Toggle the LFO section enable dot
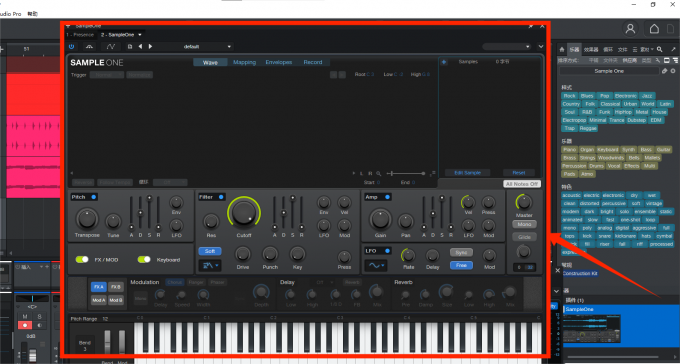The width and height of the screenshot is (680, 364). coord(386,251)
